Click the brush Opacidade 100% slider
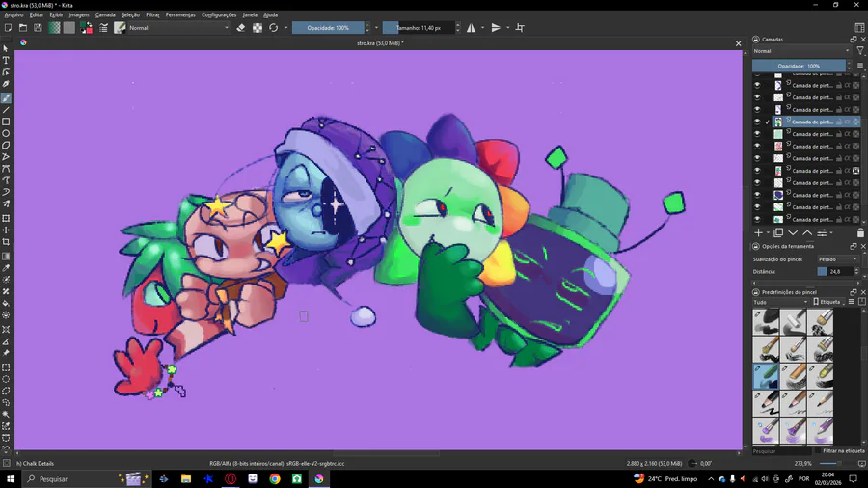The image size is (868, 488). pos(330,28)
